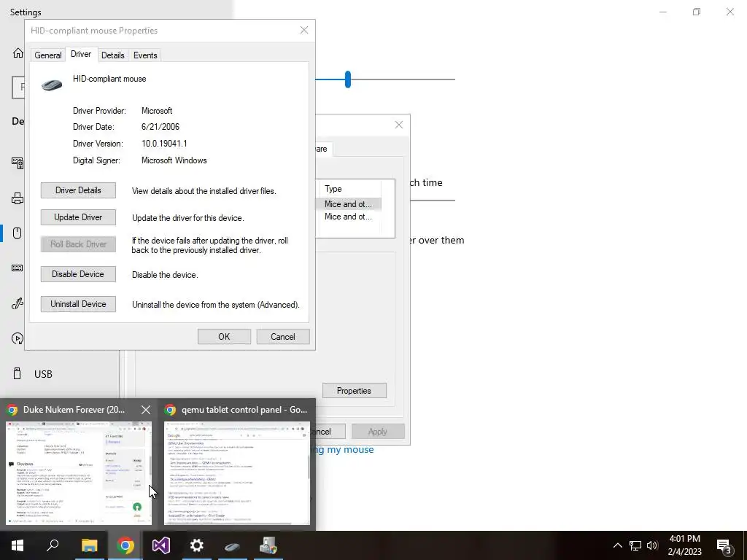Open Duke Nukem Forever Chrome window thumbnail
This screenshot has width=747, height=560.
[79, 472]
